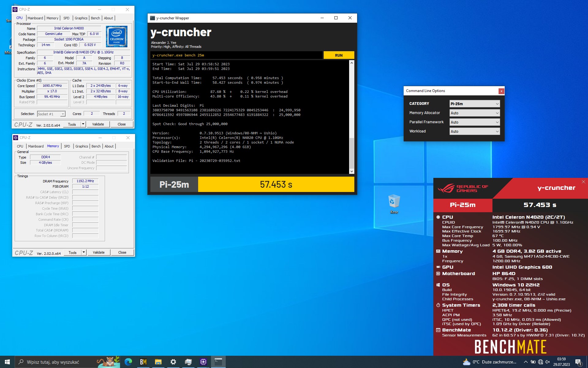Open the Memory Allocator dropdown
Screen dimensions: 588x368
(x=475, y=113)
